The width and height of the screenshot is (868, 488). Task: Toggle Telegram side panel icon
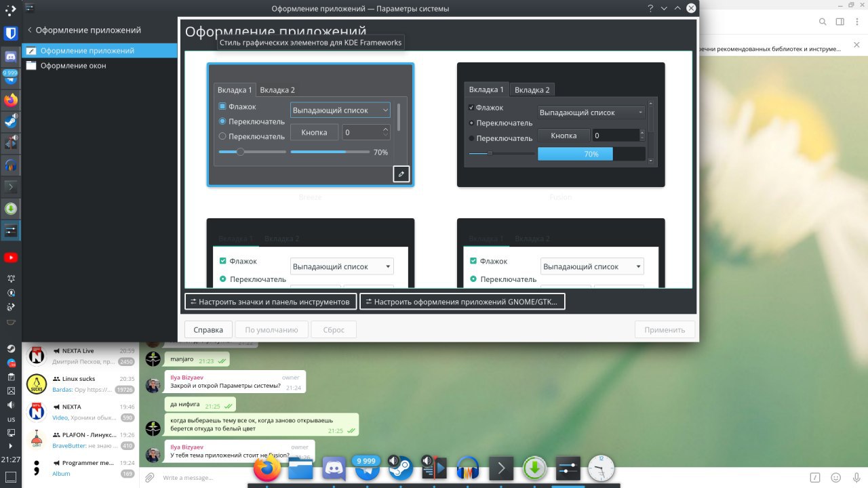pyautogui.click(x=840, y=22)
